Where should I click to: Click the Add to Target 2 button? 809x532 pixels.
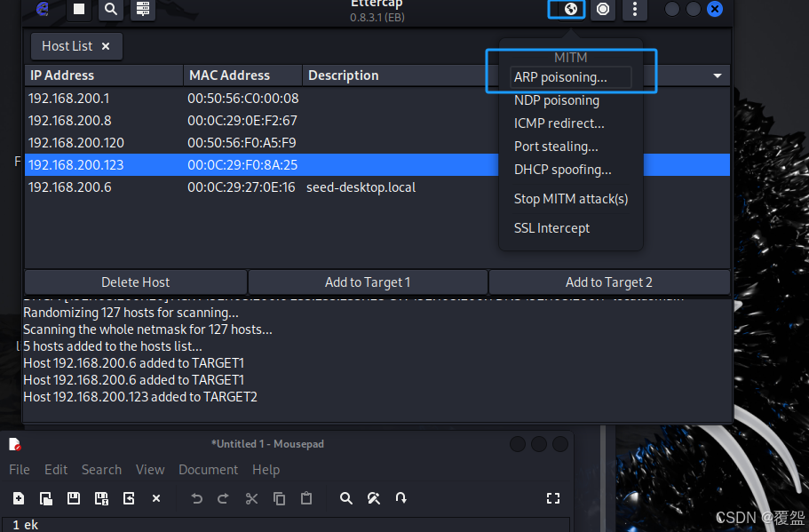[x=609, y=282]
